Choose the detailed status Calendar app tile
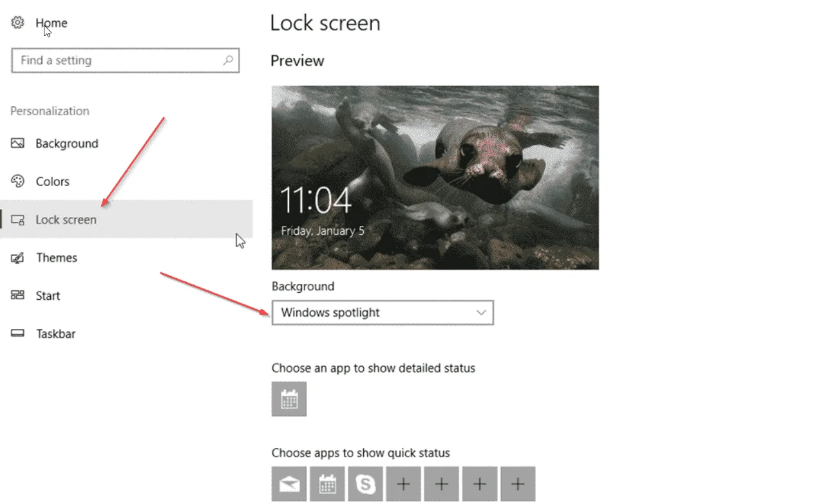823x504 pixels. (x=289, y=399)
